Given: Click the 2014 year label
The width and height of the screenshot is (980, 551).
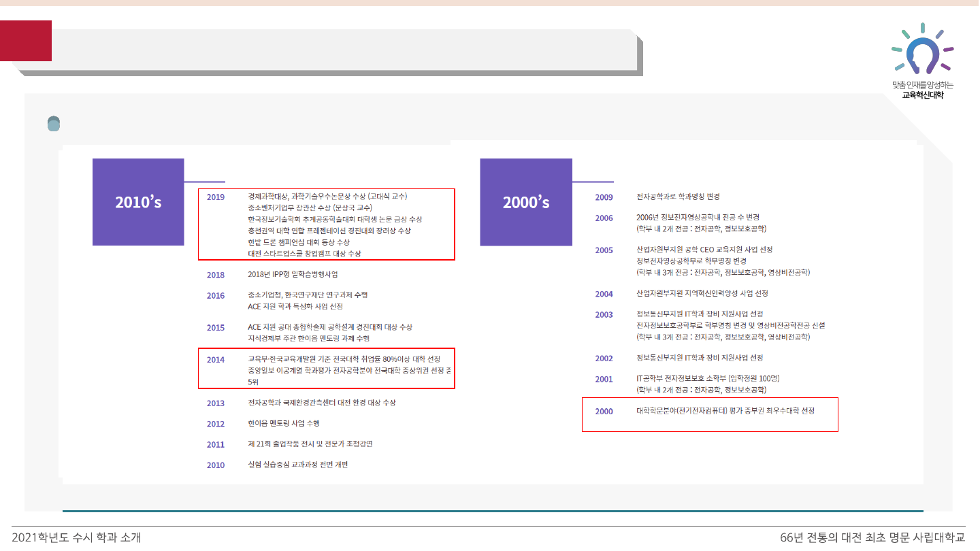Looking at the screenshot, I should pos(216,360).
